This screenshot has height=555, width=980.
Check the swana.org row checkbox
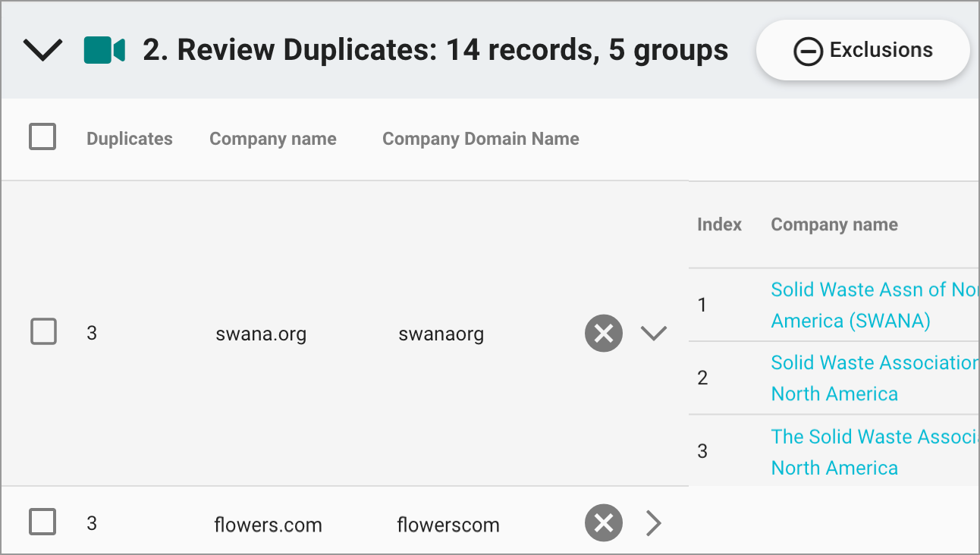(43, 331)
